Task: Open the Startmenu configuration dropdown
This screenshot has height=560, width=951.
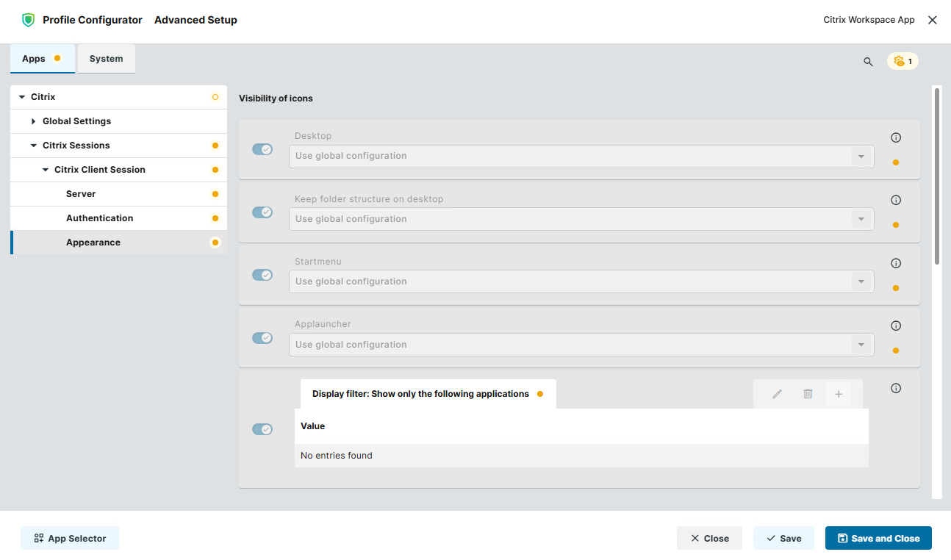Action: coord(581,281)
